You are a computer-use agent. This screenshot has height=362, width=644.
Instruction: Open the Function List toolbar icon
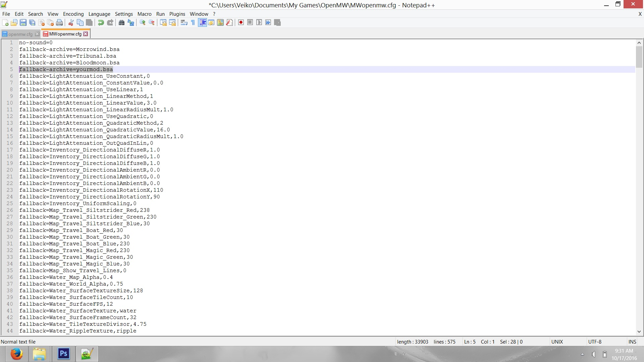click(229, 22)
